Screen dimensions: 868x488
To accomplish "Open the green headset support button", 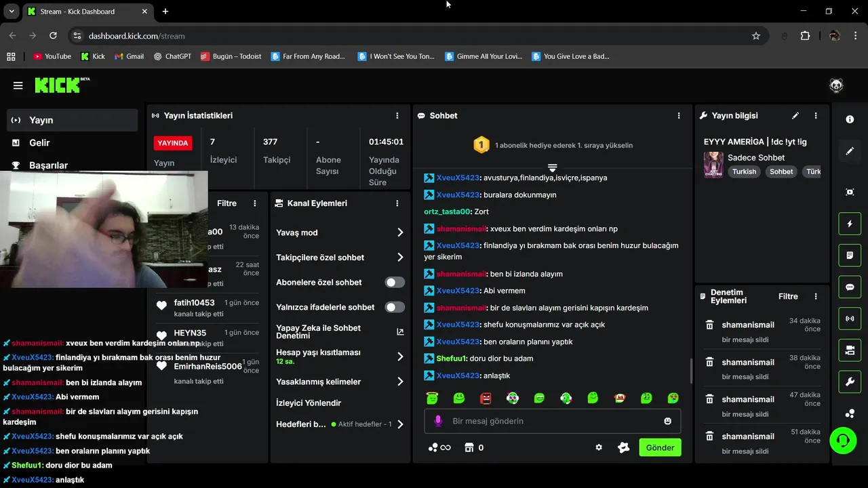I will click(843, 441).
